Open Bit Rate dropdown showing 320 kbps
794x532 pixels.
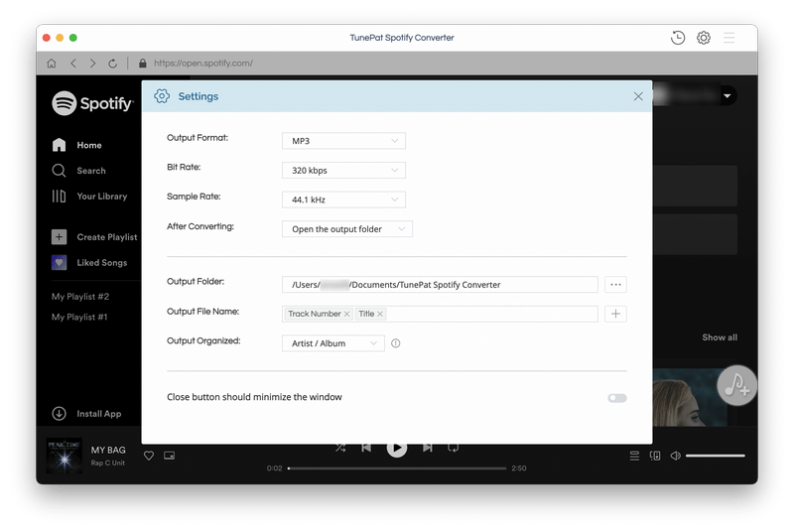[x=343, y=170]
